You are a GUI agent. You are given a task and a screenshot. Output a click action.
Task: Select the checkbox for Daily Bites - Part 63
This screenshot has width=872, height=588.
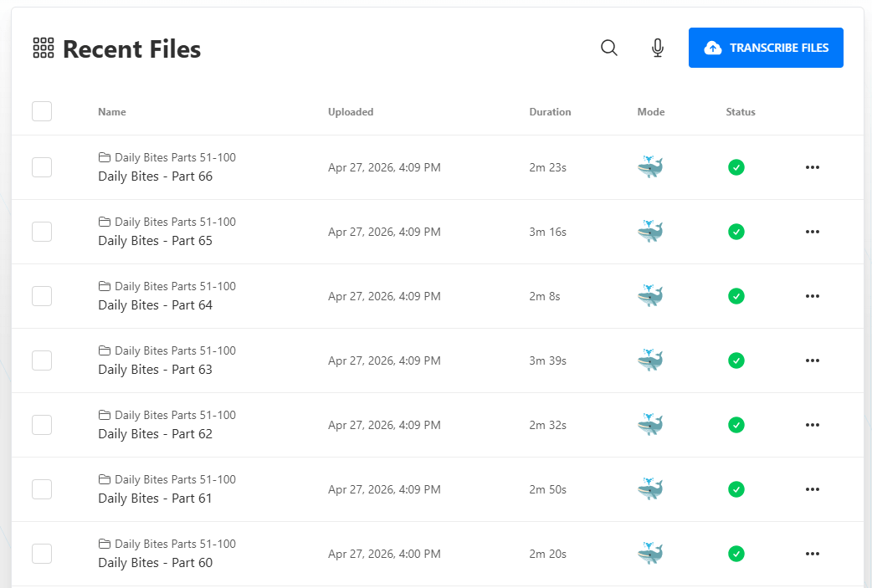tap(42, 360)
